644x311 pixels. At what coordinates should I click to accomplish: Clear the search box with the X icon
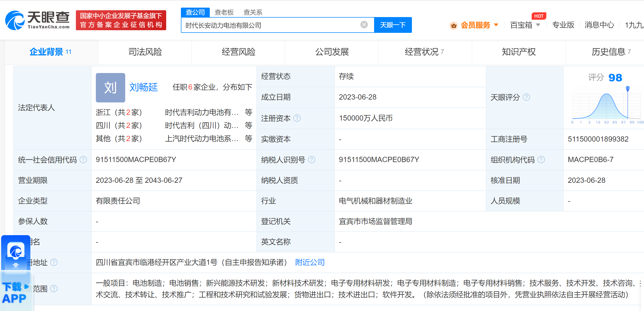point(364,25)
